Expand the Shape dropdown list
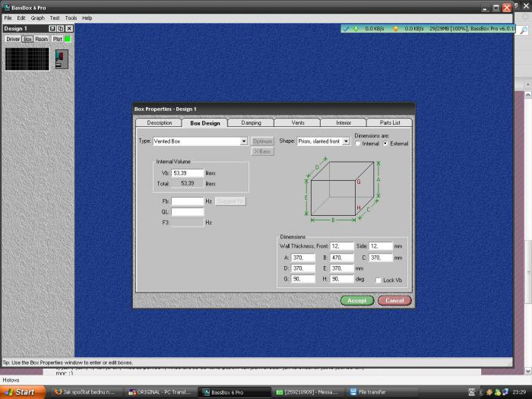Viewport: 532px width, 399px height. tap(346, 141)
